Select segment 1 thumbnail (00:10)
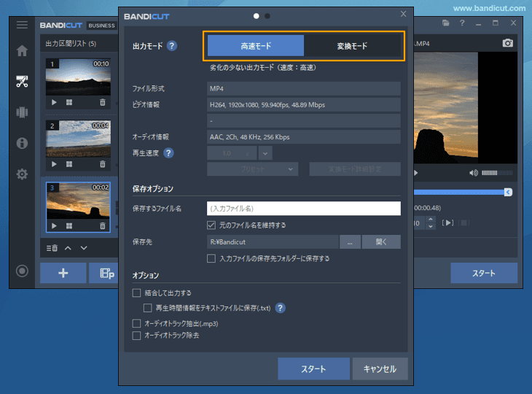Viewport: 532px width, 394px height. coord(79,77)
